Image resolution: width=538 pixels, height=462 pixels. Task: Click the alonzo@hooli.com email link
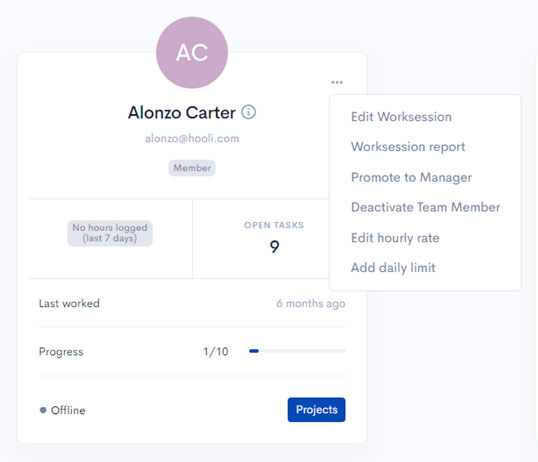(x=192, y=139)
